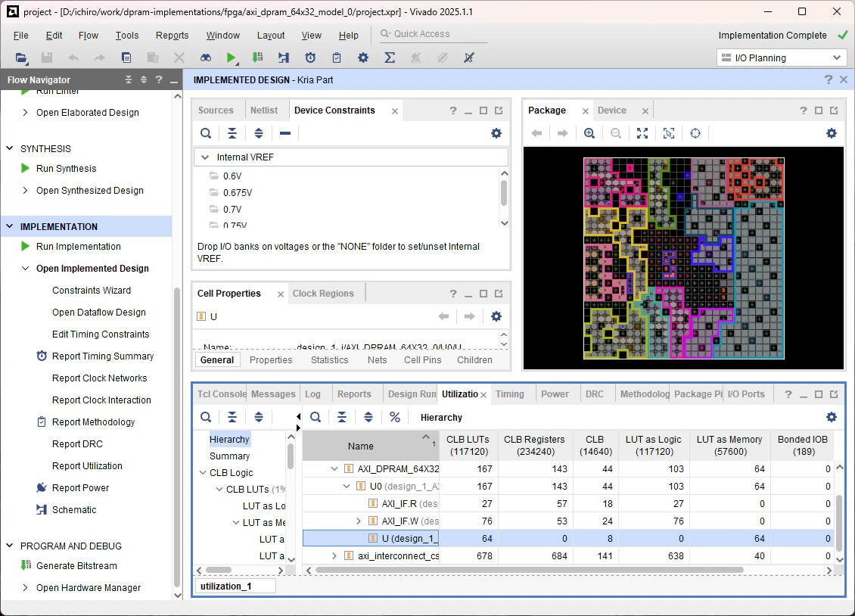Click the minus button in Device Constraints
Viewport: 855px width, 616px height.
[285, 133]
